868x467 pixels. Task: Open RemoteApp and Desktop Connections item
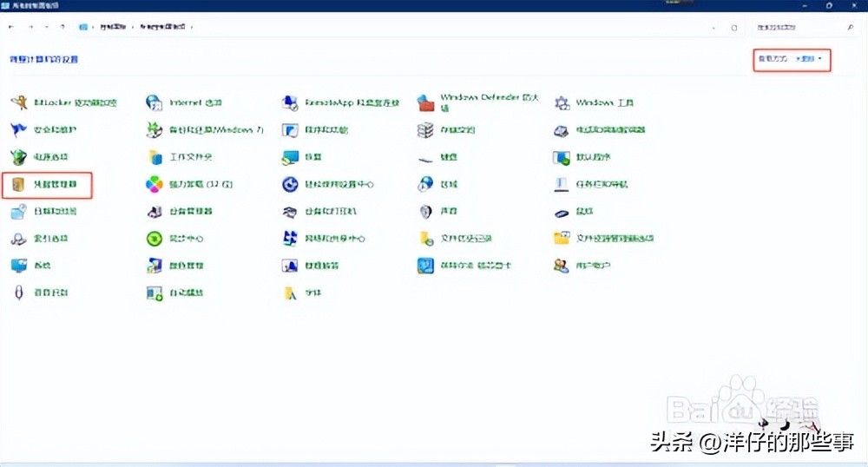click(340, 102)
